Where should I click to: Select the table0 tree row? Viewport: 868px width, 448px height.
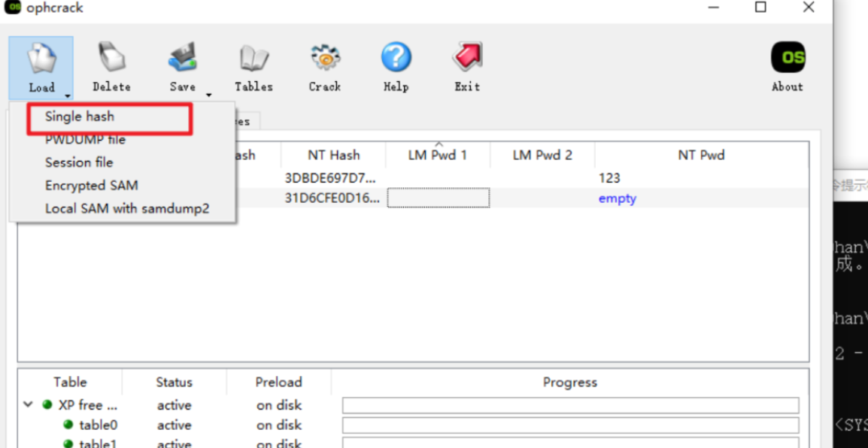413,425
